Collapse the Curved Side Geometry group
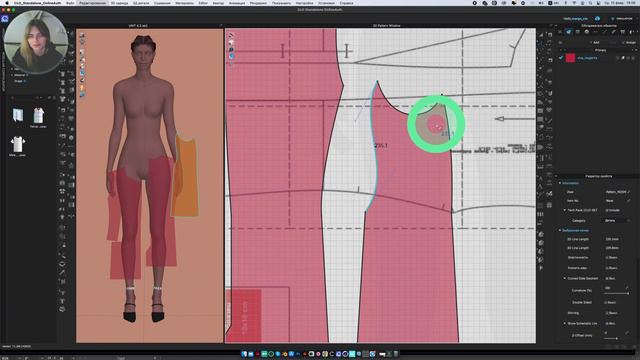640x360 pixels. click(565, 278)
